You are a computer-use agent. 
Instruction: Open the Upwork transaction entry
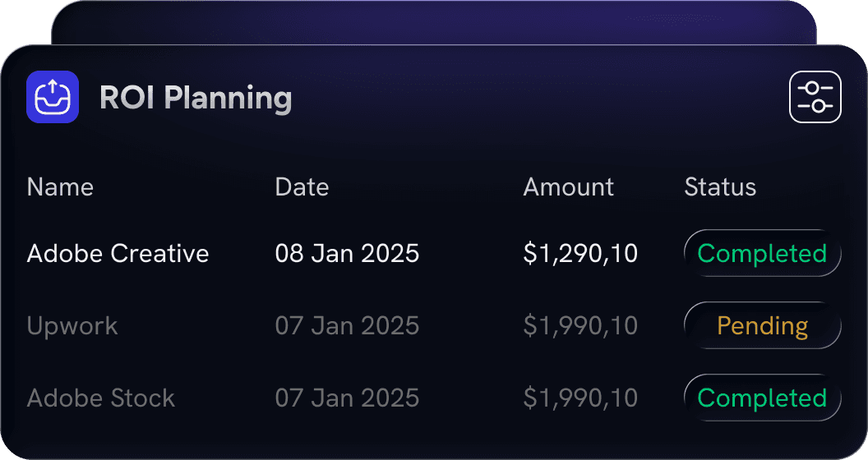click(x=72, y=326)
